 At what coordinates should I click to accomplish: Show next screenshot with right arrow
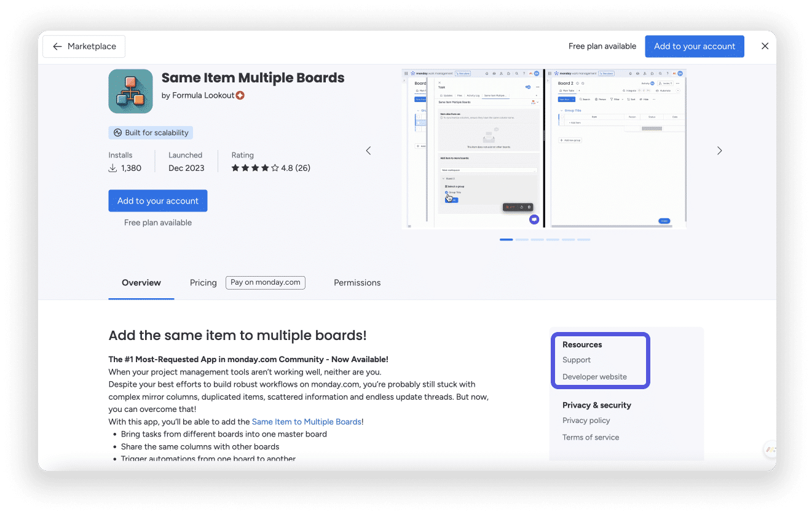pos(719,151)
